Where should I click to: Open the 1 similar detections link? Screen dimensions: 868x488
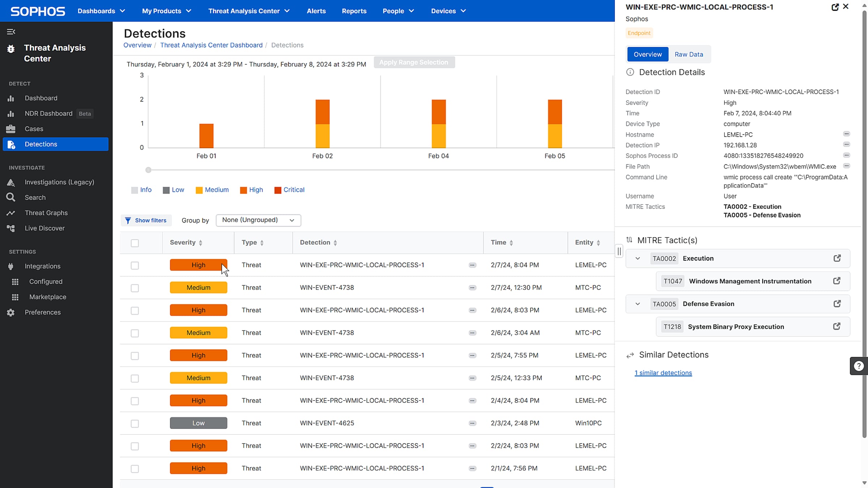pyautogui.click(x=663, y=373)
